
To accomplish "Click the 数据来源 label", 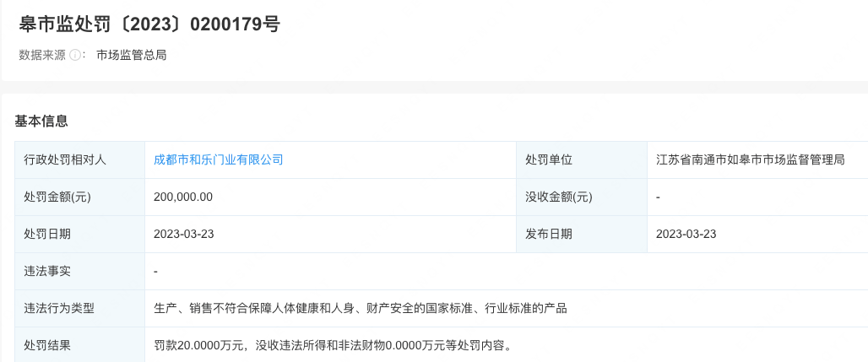I will point(42,55).
